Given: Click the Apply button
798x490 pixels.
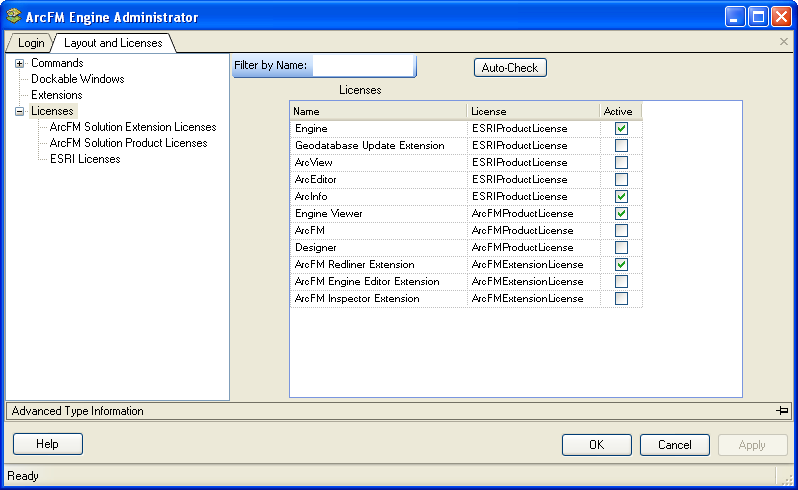Looking at the screenshot, I should point(752,445).
